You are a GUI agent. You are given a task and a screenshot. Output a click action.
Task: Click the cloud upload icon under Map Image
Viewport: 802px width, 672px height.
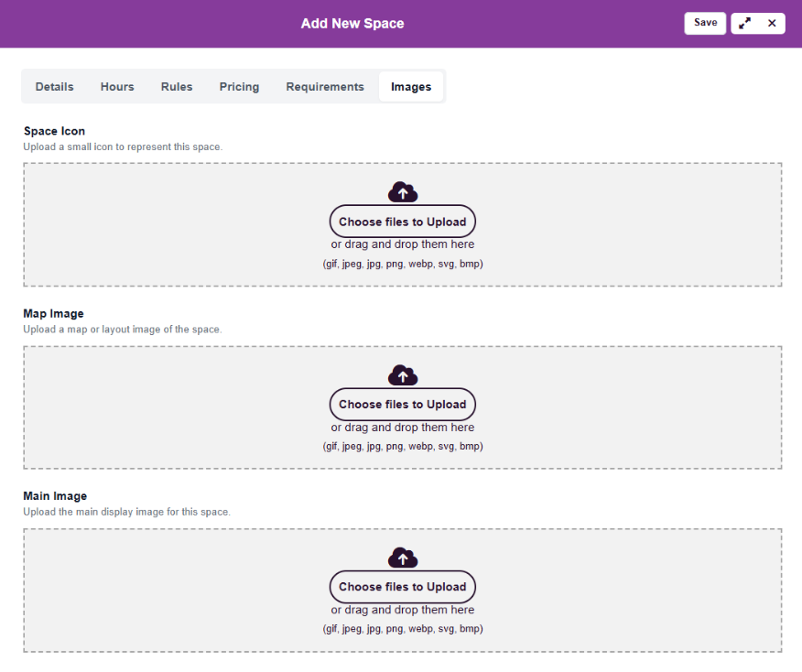pyautogui.click(x=403, y=374)
